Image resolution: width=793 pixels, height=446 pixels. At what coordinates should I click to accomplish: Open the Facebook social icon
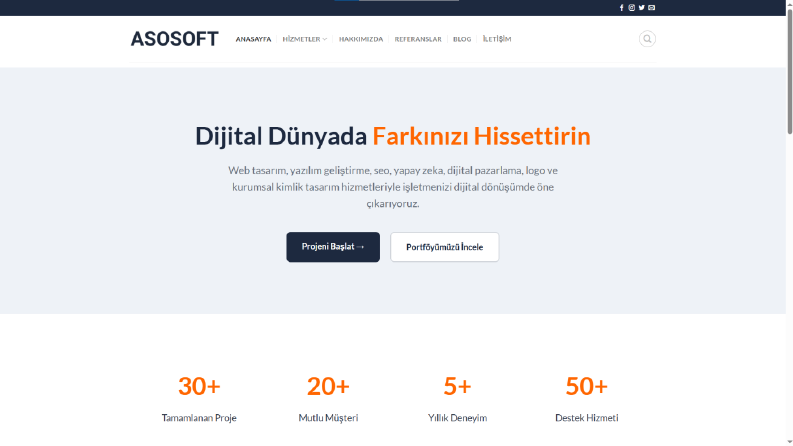pyautogui.click(x=622, y=8)
